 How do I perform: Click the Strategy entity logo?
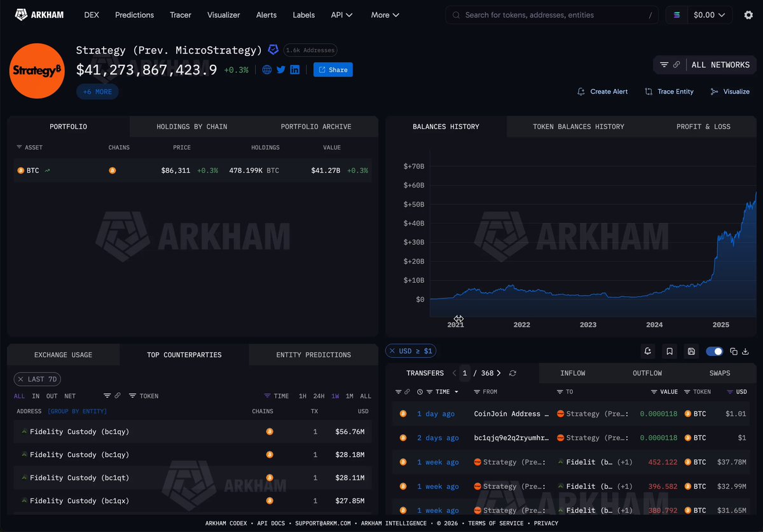pos(37,71)
